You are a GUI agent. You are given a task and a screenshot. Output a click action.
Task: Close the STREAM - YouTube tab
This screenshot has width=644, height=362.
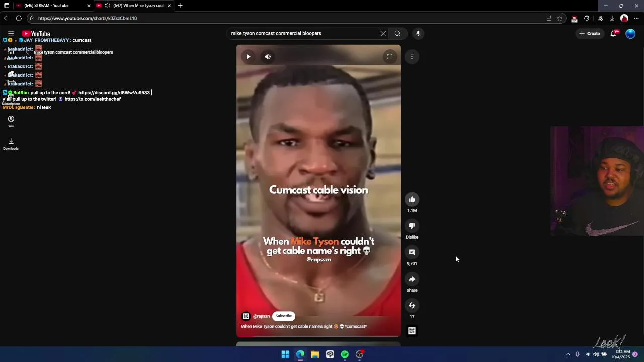click(89, 6)
